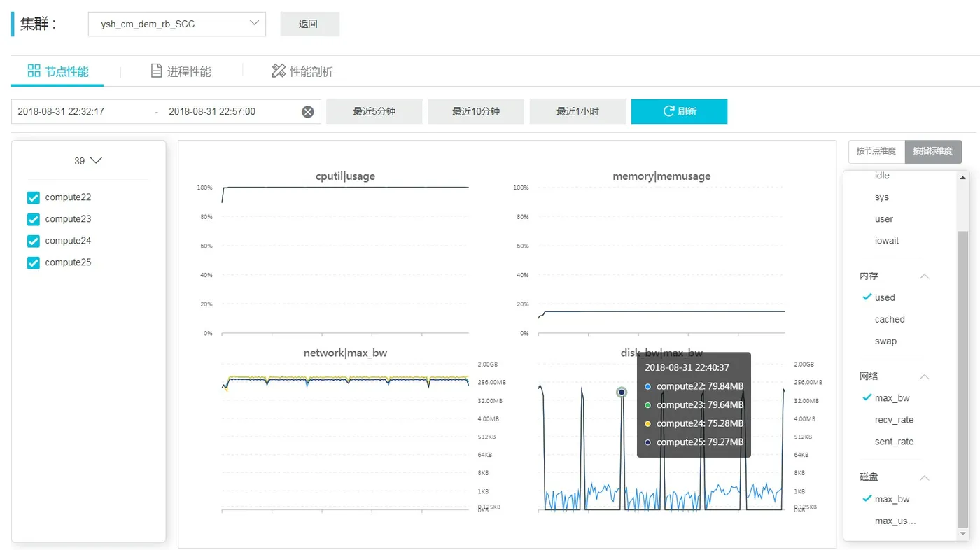Collapse the 内存 metric group
The height and width of the screenshot is (550, 980).
924,276
